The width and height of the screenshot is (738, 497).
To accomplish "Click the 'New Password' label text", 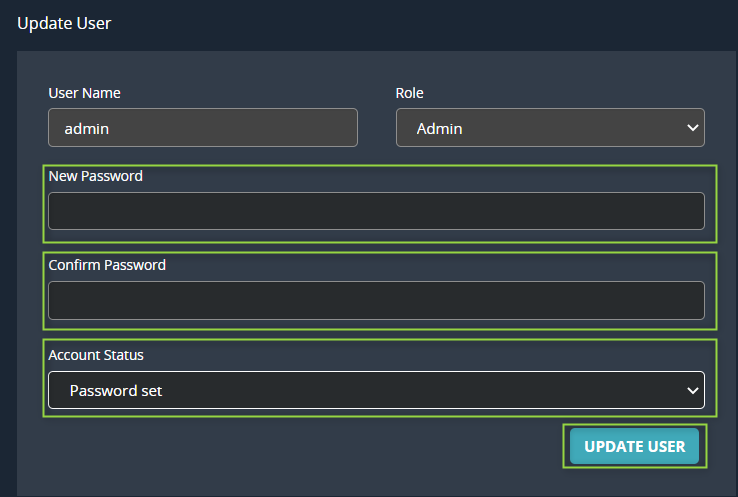I will point(95,176).
